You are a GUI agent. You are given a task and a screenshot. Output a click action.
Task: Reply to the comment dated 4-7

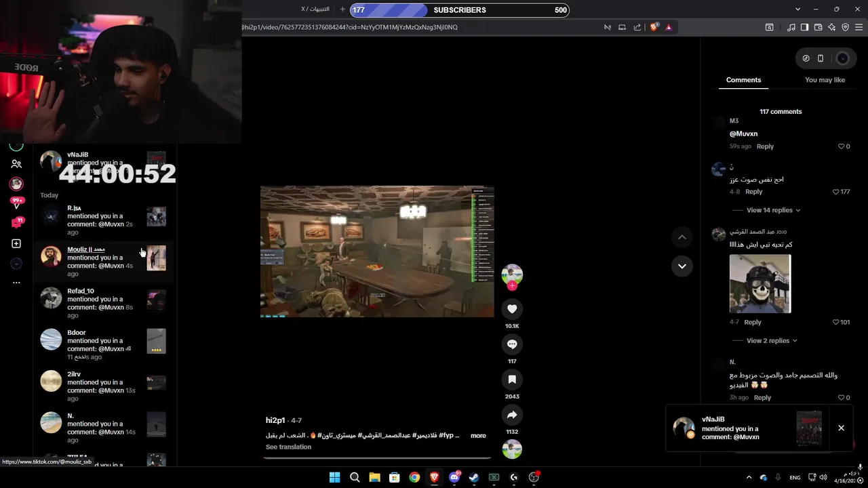[753, 322]
